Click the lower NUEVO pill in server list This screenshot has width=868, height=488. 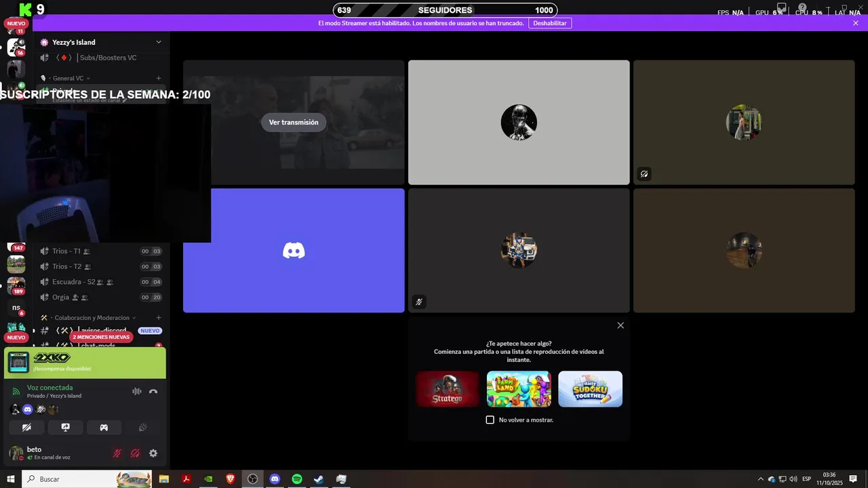click(x=16, y=337)
